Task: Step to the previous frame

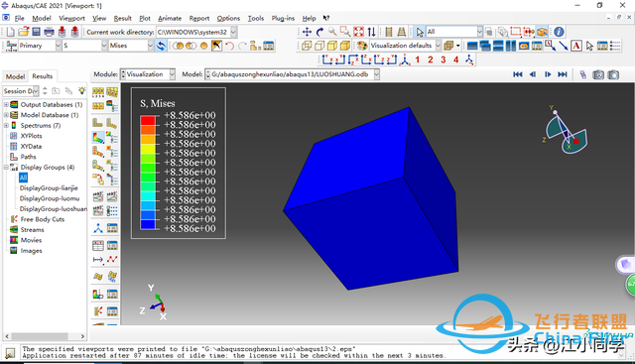Action: coord(533,74)
